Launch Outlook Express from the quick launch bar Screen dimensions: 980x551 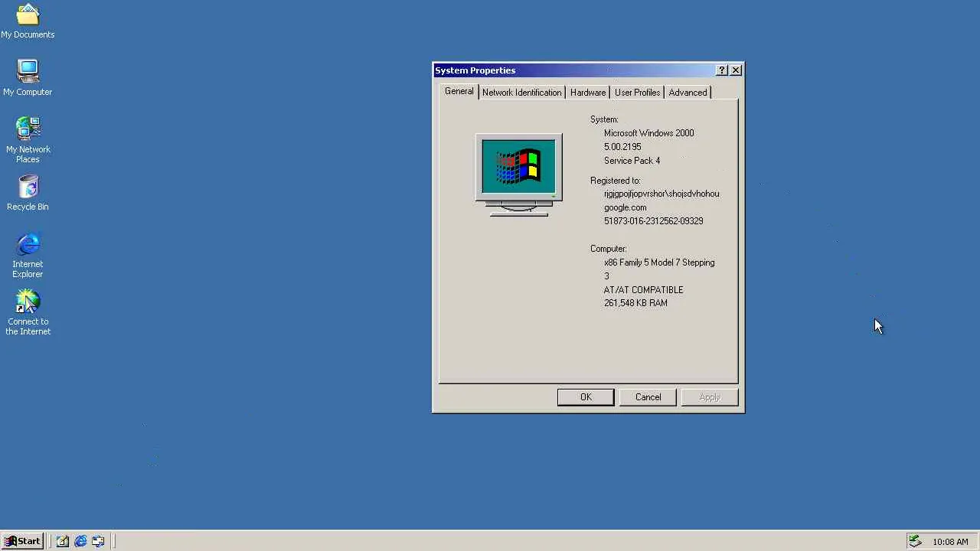click(98, 541)
